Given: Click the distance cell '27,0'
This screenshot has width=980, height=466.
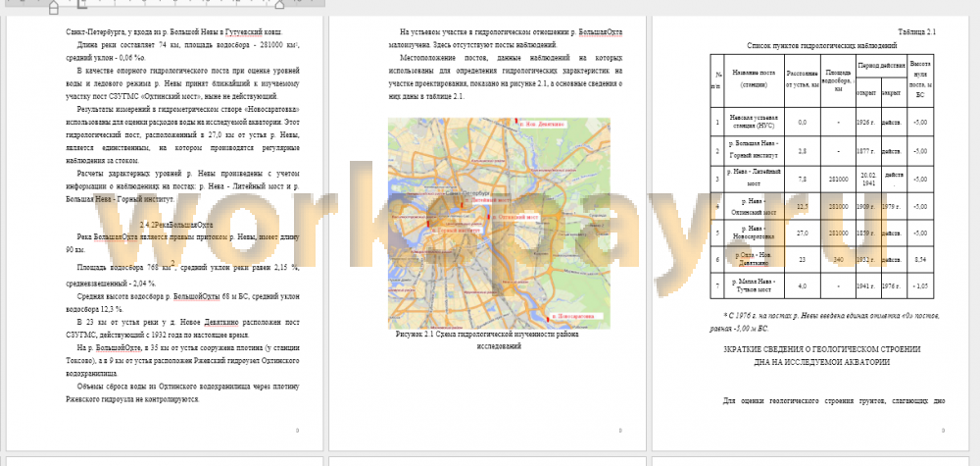Looking at the screenshot, I should tap(803, 233).
